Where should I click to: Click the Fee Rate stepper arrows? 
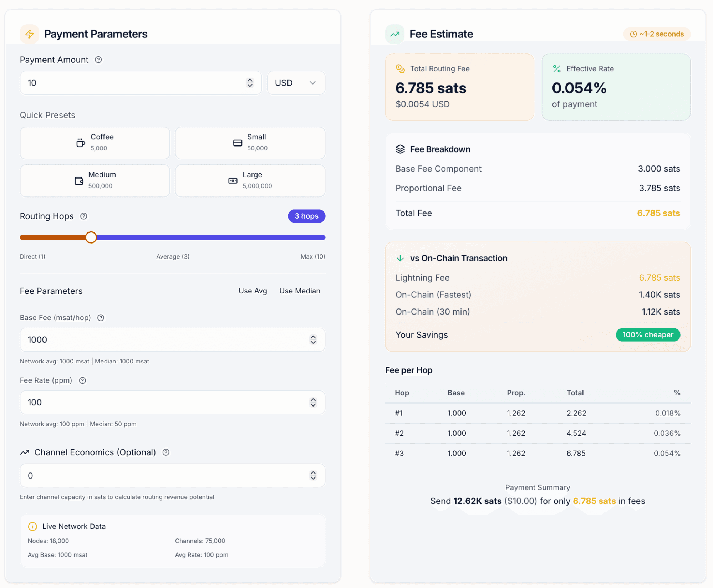pyautogui.click(x=313, y=402)
